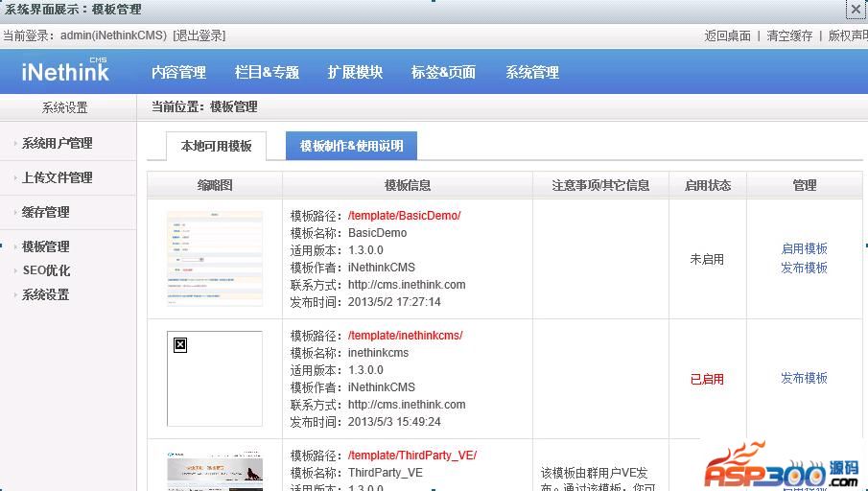Click 清空缓存 link
Screen dimensions: 868x491
tap(789, 36)
